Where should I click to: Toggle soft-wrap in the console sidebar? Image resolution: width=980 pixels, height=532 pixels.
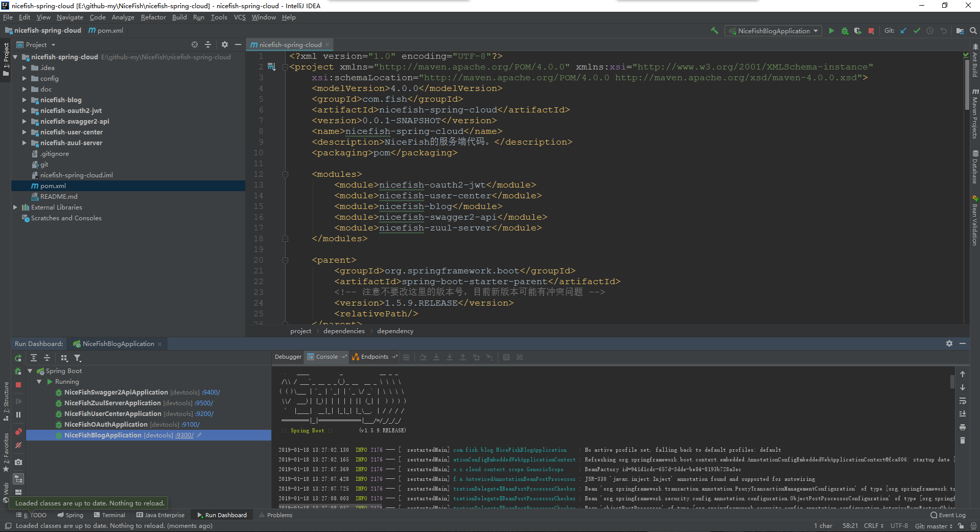963,401
